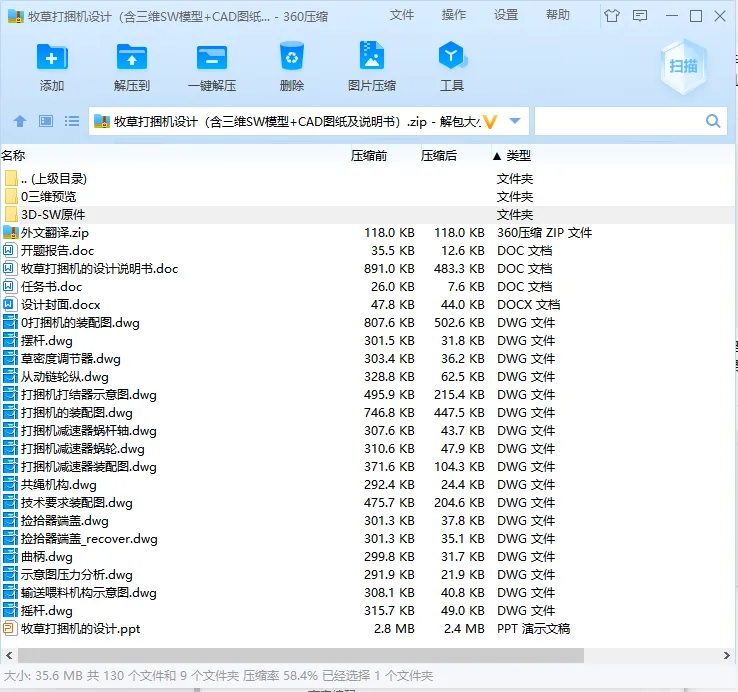Select 草密度调节器.dwg file name
Viewport: 738px width, 692px height.
pos(71,359)
